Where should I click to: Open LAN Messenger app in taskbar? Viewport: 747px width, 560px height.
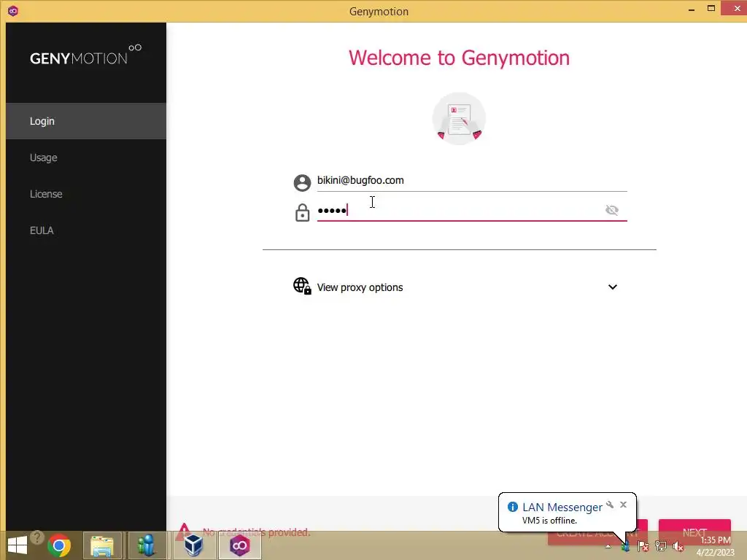[147, 545]
